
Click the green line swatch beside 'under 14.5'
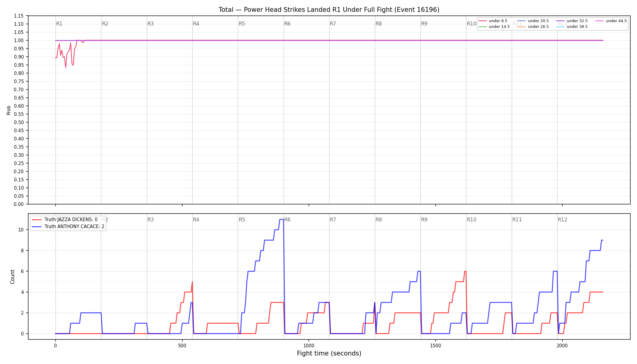[x=483, y=27]
